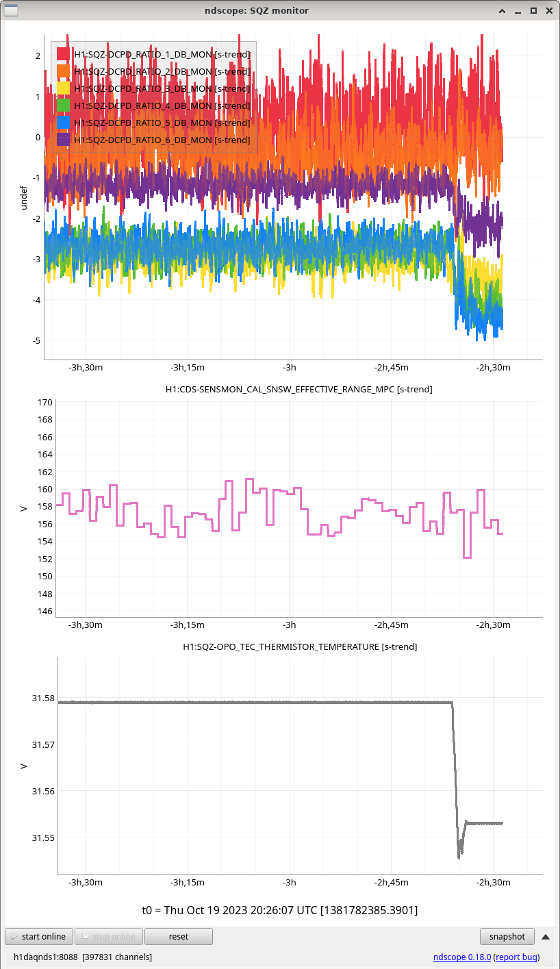Click the red RATIO_1_DB_MON legend swatch
This screenshot has width=560, height=969.
63,54
